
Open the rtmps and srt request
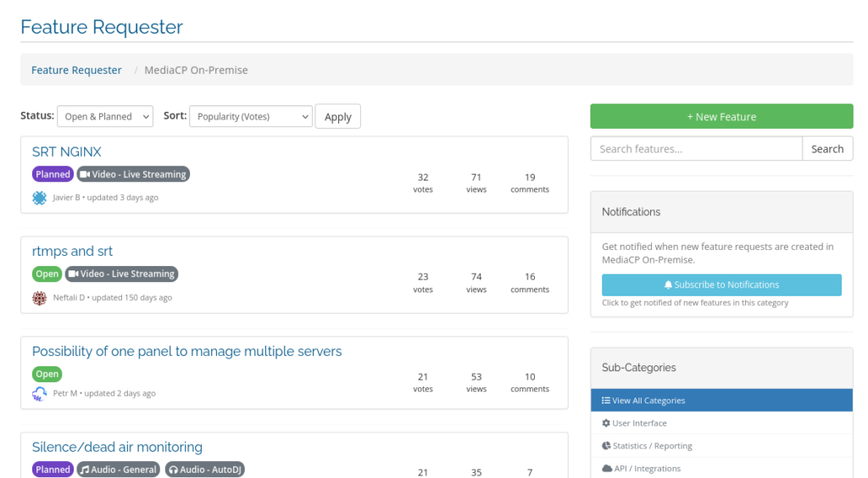click(72, 252)
